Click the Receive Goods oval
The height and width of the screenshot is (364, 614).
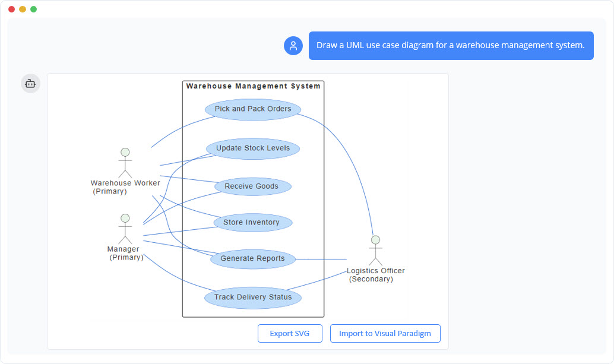click(252, 186)
